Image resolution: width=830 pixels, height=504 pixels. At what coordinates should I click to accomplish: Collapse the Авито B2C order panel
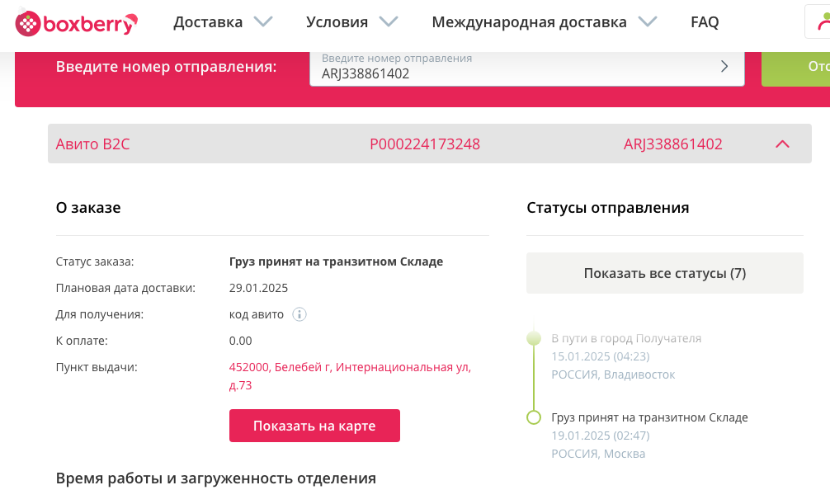click(783, 144)
